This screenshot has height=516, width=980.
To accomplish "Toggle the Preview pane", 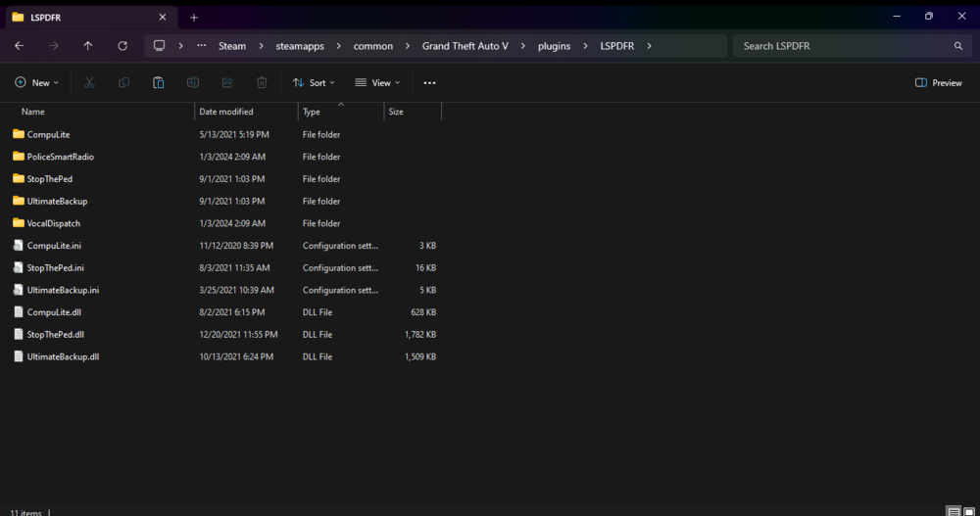I will (x=938, y=83).
